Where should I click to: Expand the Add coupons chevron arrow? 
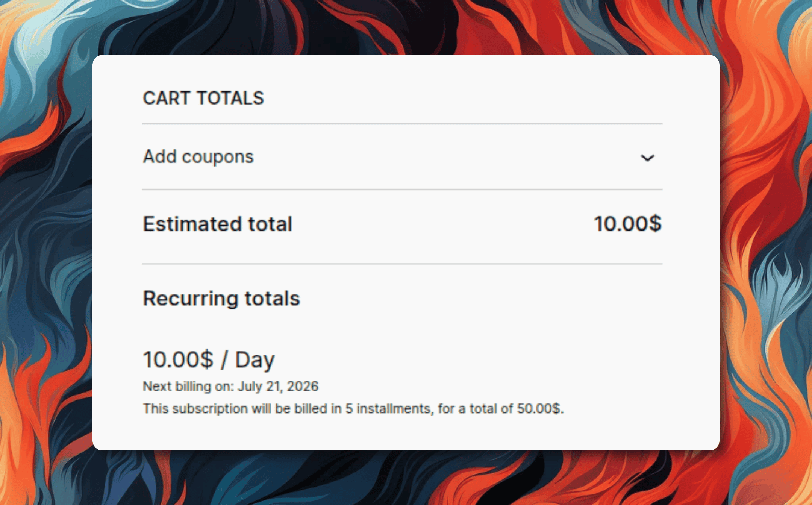[x=647, y=158]
